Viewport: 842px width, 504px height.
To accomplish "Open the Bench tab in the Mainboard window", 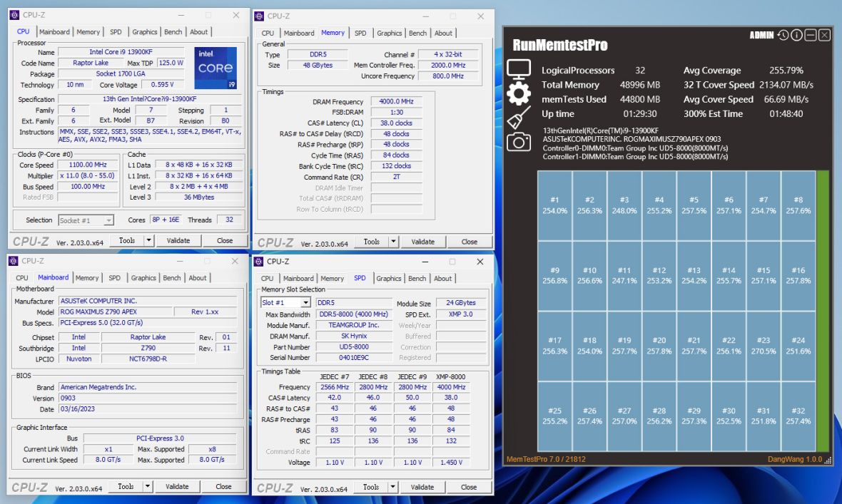I will (x=172, y=277).
